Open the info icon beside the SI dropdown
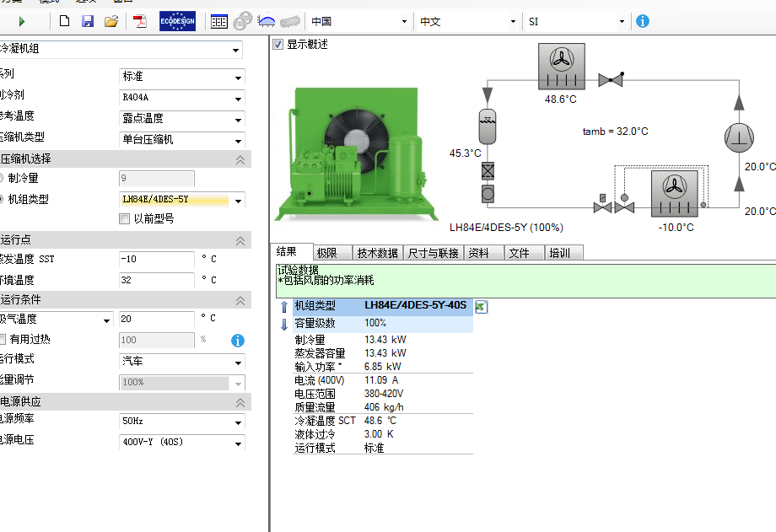This screenshot has width=776, height=532. [x=643, y=21]
